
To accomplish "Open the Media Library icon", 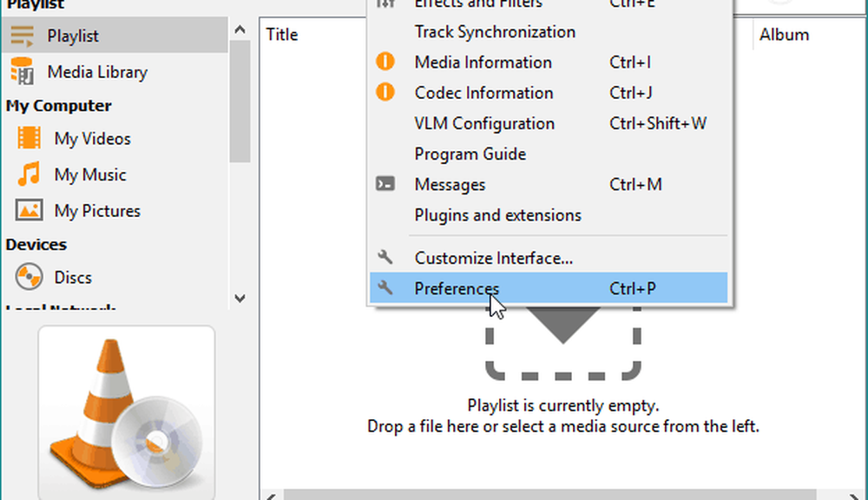I will (23, 72).
